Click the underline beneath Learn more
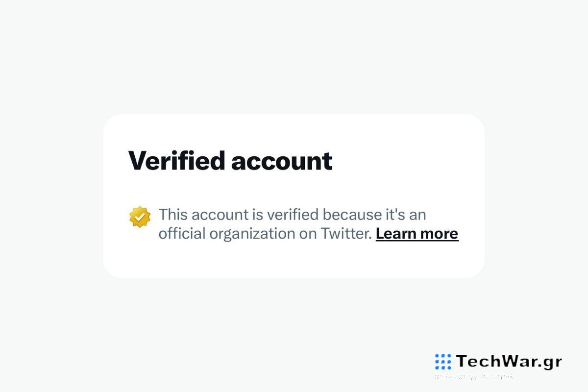 [x=416, y=241]
